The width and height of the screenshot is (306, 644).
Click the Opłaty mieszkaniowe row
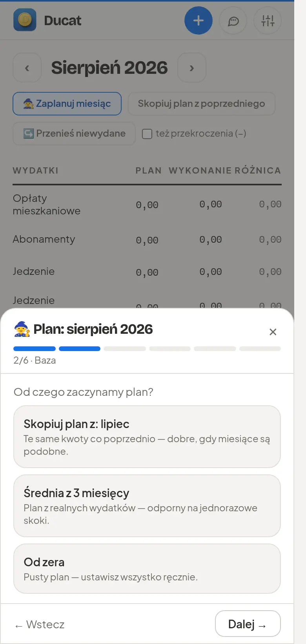147,205
